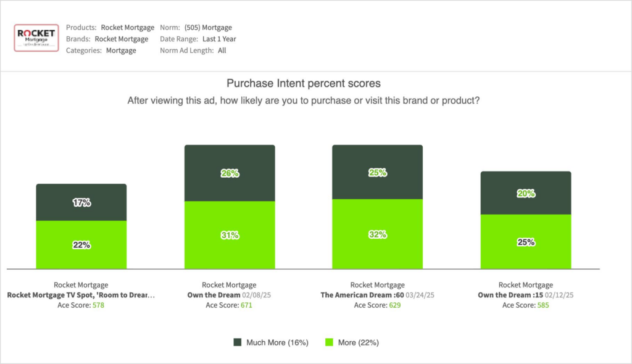Image resolution: width=632 pixels, height=364 pixels.
Task: Click the Rocket Mortgage logo thumbnail
Action: pos(36,38)
